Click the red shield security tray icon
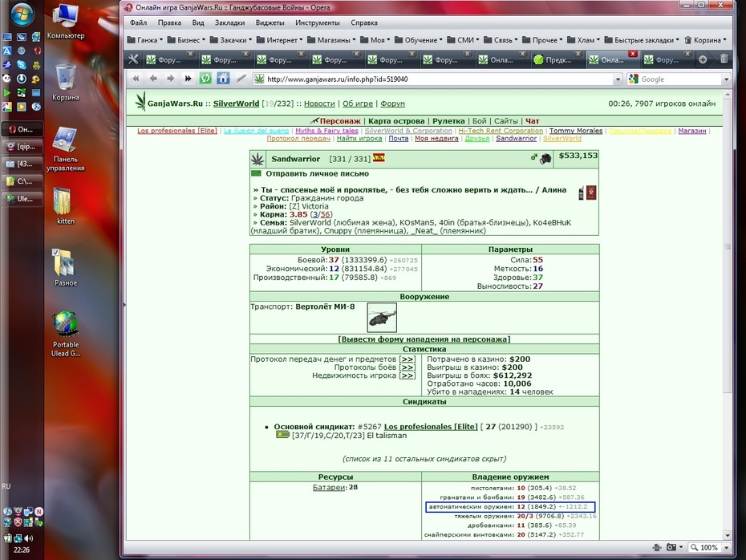 (18, 522)
